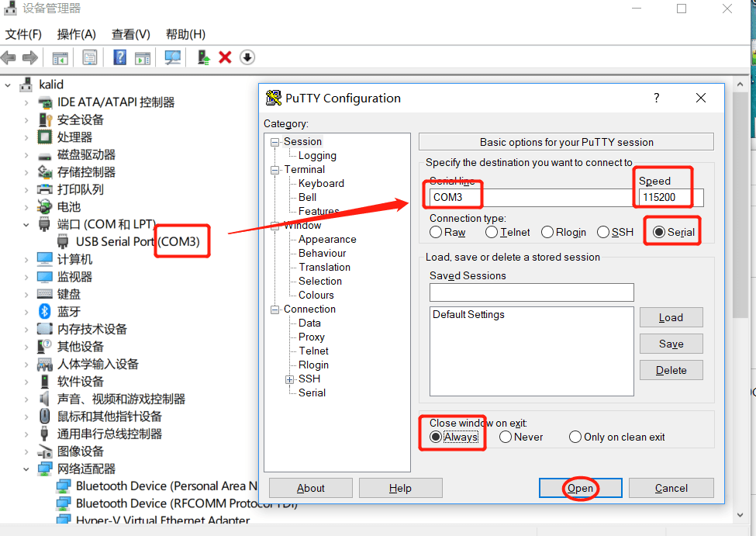The height and width of the screenshot is (536, 756).
Task: Click the USB Serial Port device icon
Action: pyautogui.click(x=63, y=241)
